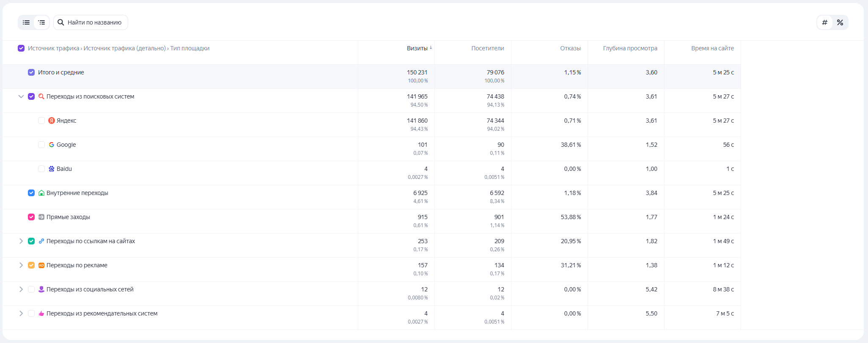Sort by Визиты column header

click(x=417, y=48)
